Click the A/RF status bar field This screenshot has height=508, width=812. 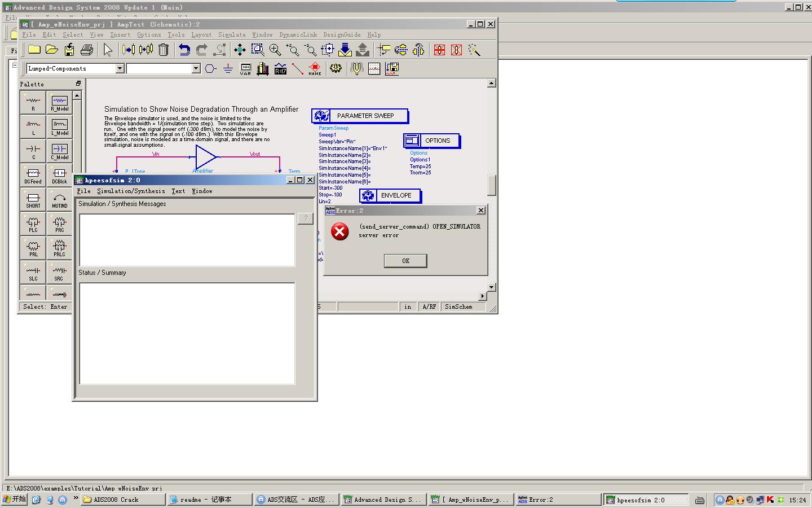pos(429,306)
